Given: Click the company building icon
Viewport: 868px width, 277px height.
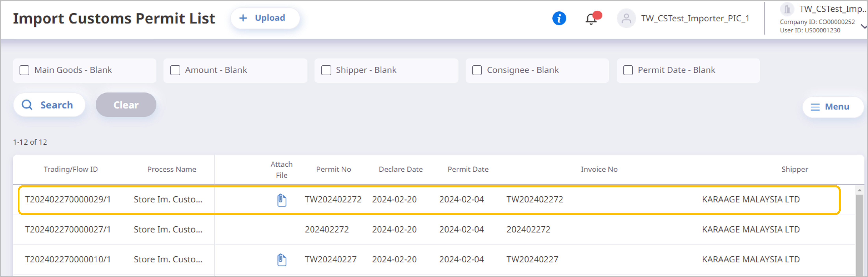Looking at the screenshot, I should click(x=787, y=9).
